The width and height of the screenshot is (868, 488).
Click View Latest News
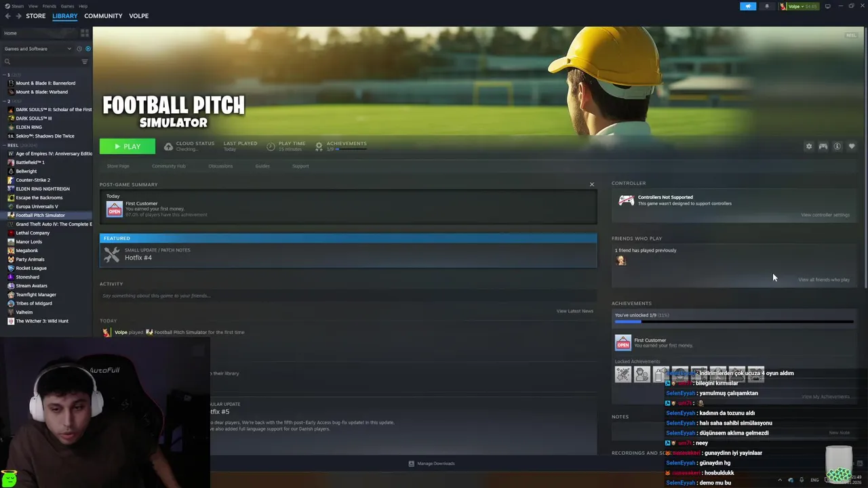(x=574, y=311)
